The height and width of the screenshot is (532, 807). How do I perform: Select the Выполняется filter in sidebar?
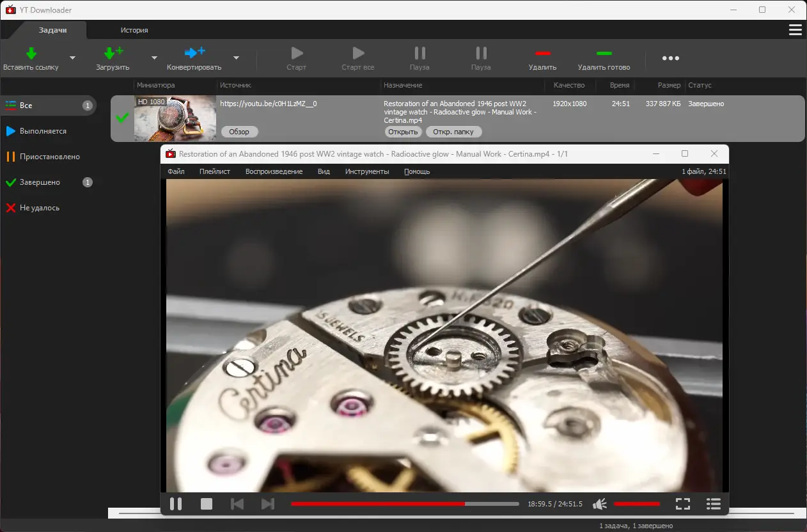pos(49,131)
